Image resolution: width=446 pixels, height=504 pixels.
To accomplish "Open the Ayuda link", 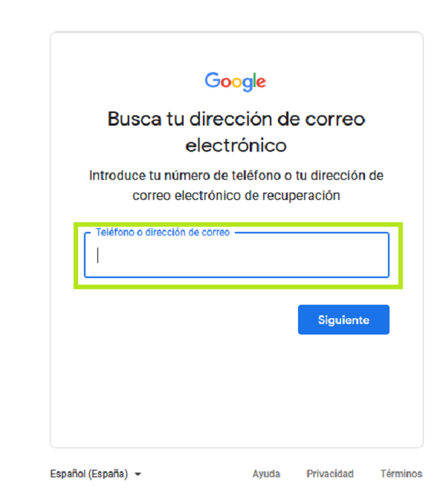I will pyautogui.click(x=266, y=474).
